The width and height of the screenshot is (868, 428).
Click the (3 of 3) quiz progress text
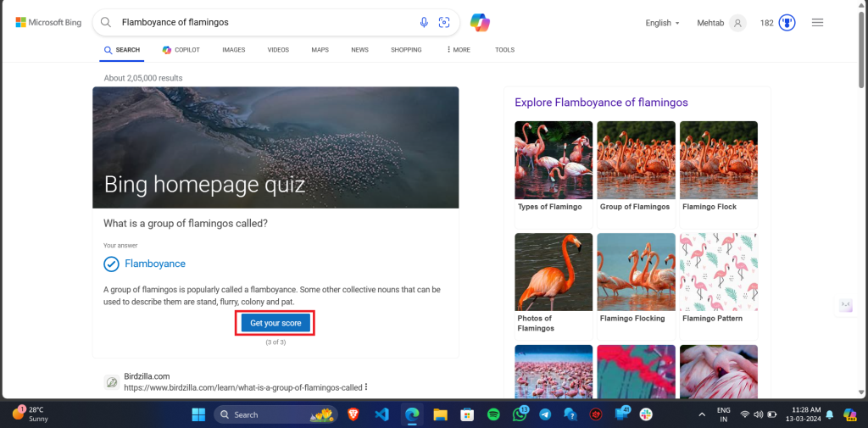(275, 342)
